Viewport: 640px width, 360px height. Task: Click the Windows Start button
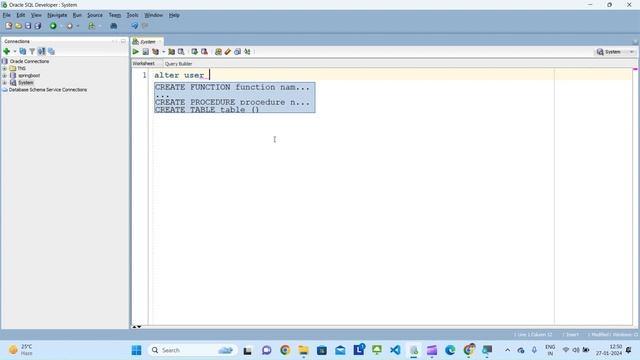click(136, 350)
